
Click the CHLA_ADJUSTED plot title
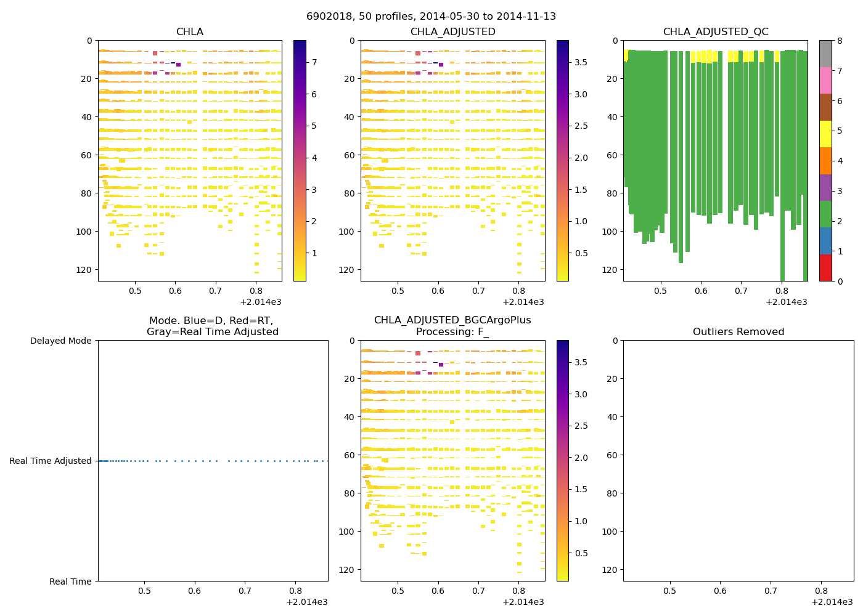pos(452,32)
